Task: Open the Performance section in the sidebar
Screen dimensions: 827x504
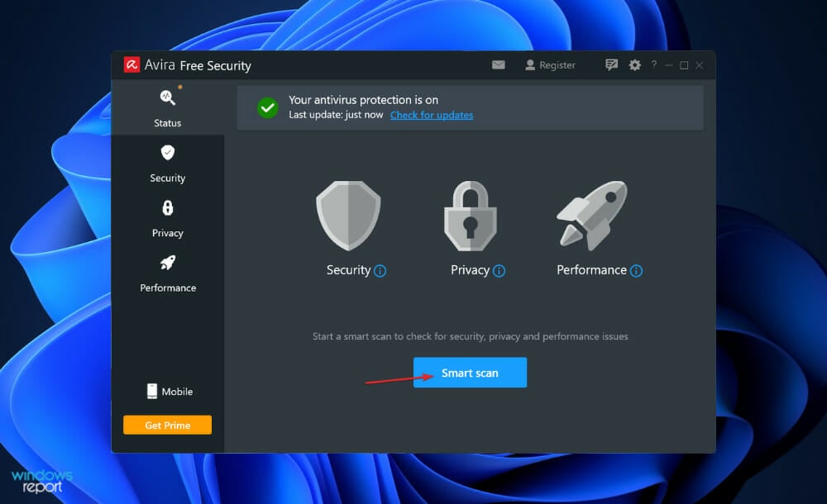Action: pyautogui.click(x=168, y=273)
